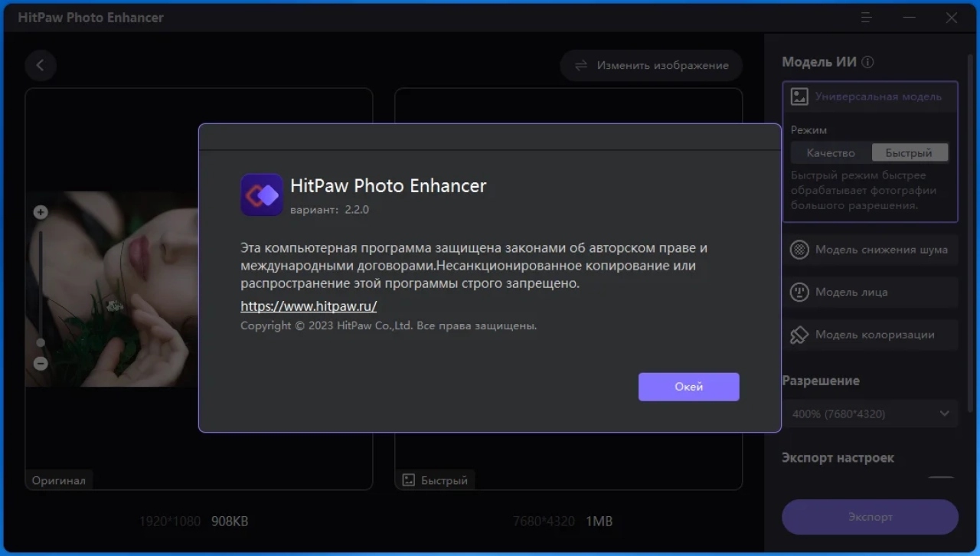Switch mode to Быстрый
This screenshot has width=980, height=556.
coord(909,153)
